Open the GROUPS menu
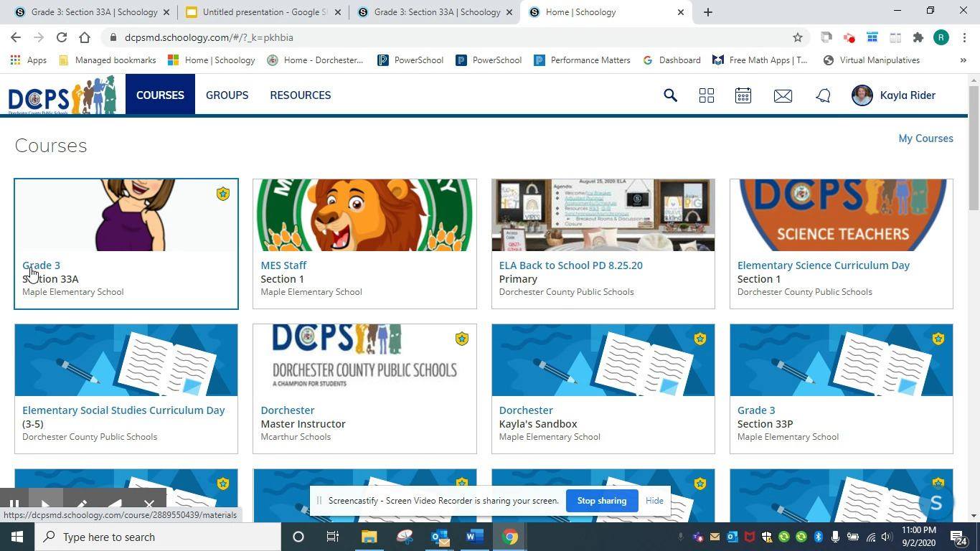The width and height of the screenshot is (980, 551). (227, 95)
